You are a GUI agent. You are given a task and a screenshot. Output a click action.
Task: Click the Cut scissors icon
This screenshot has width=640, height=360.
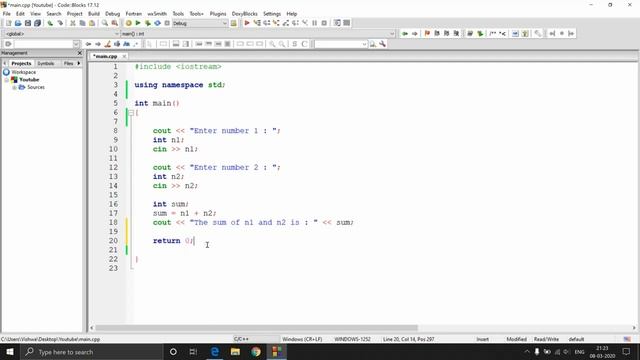(73, 23)
